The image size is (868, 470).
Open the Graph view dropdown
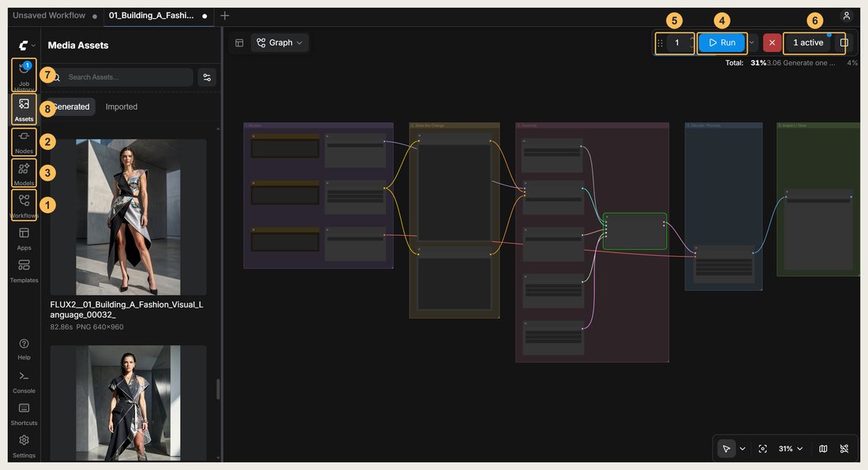coord(279,43)
